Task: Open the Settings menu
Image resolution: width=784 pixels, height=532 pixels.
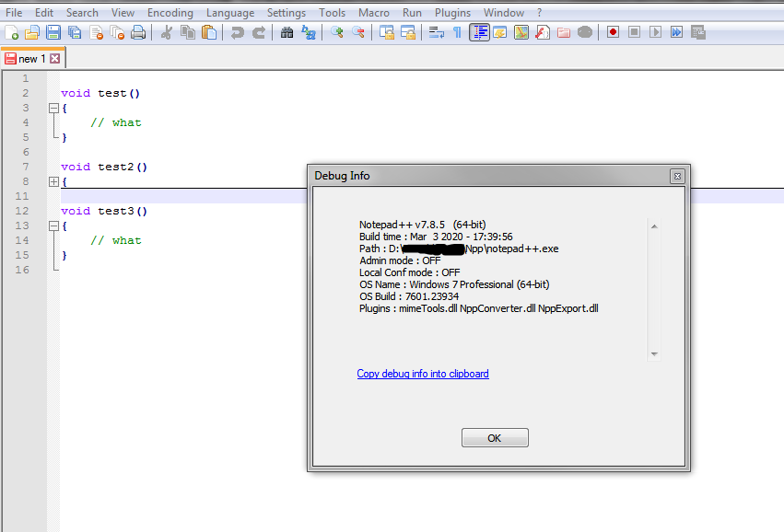Action: [286, 13]
